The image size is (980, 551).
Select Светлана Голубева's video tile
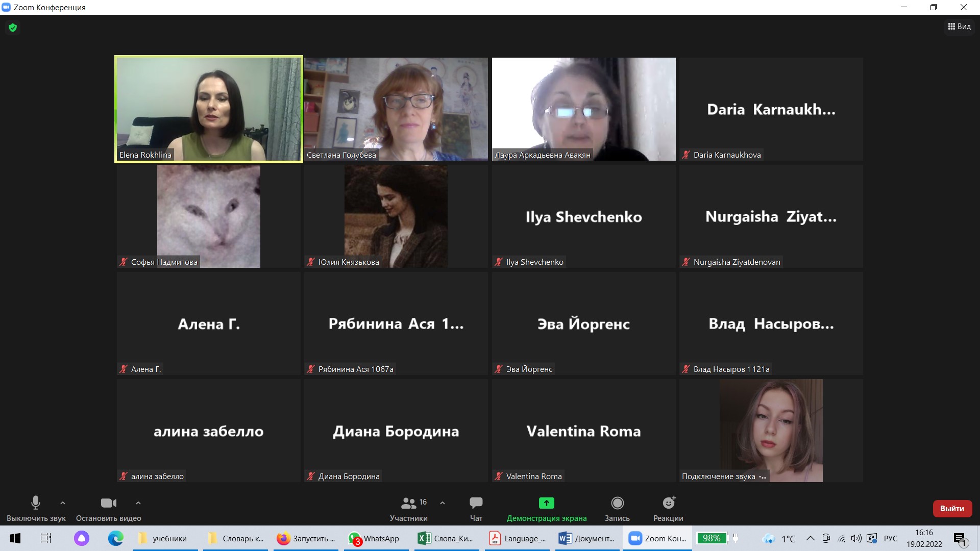[x=396, y=109]
